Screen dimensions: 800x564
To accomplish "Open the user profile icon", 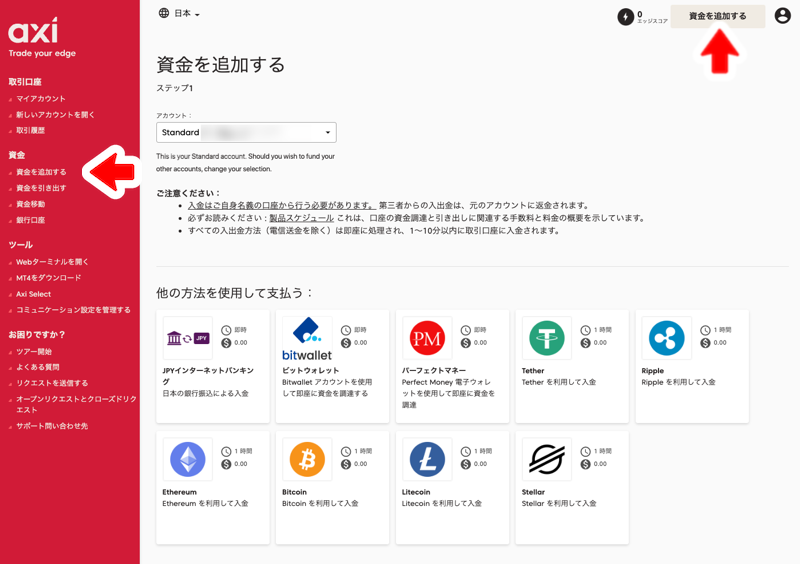I will [x=782, y=16].
